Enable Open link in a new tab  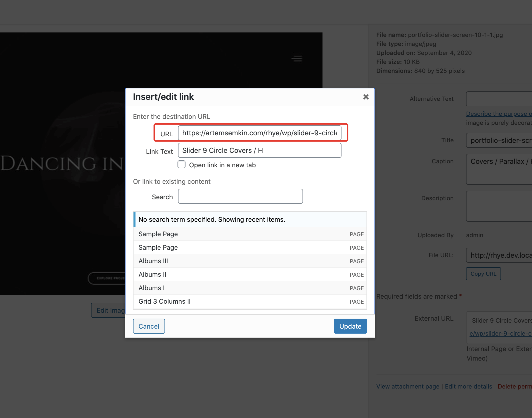[181, 165]
